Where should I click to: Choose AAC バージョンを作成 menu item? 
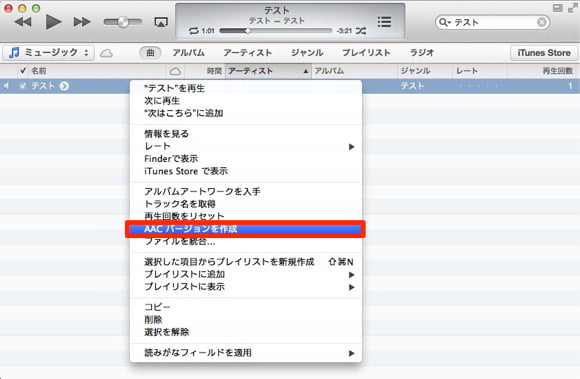246,229
